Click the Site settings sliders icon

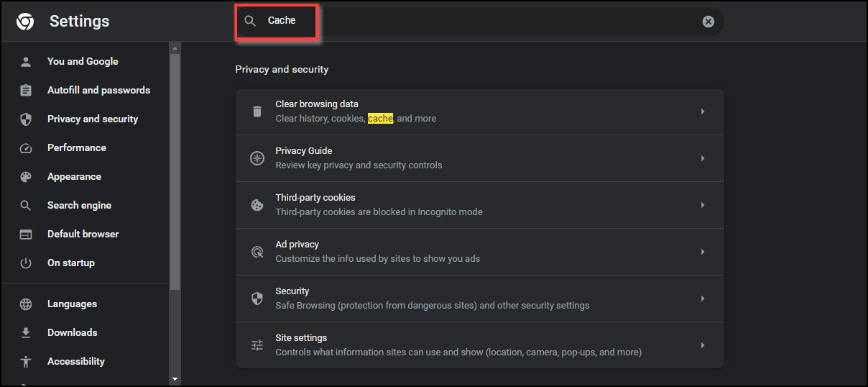(257, 345)
